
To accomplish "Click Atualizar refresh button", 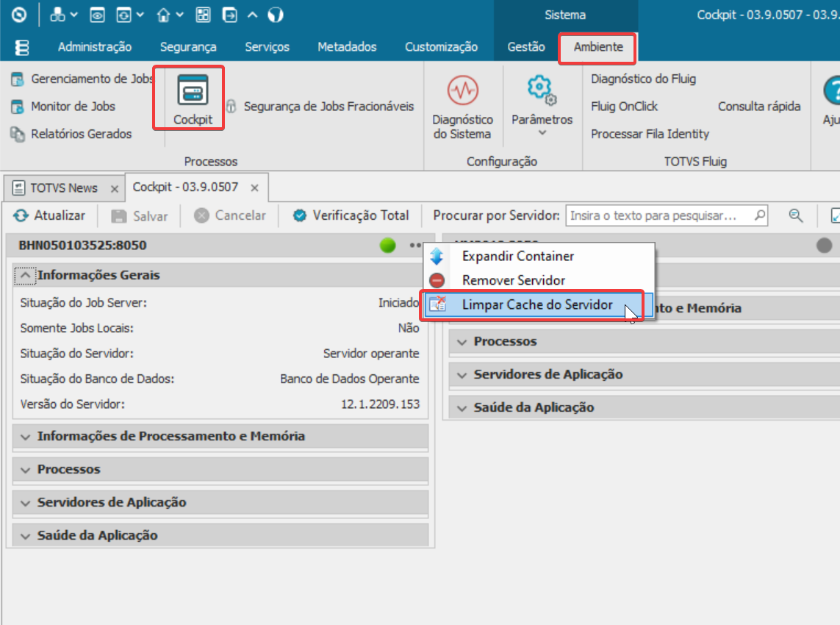I will click(49, 215).
